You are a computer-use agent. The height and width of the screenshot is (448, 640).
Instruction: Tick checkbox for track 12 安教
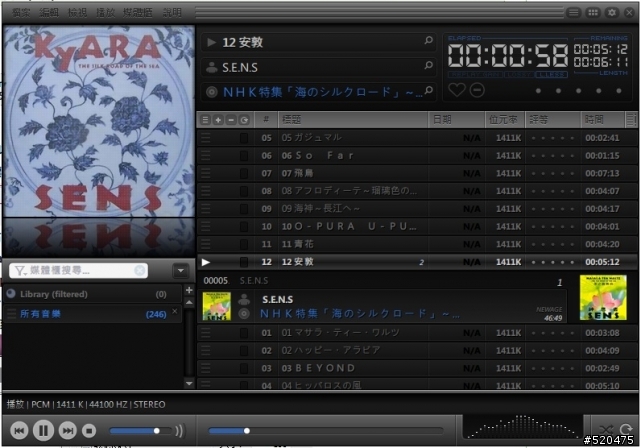(x=244, y=262)
